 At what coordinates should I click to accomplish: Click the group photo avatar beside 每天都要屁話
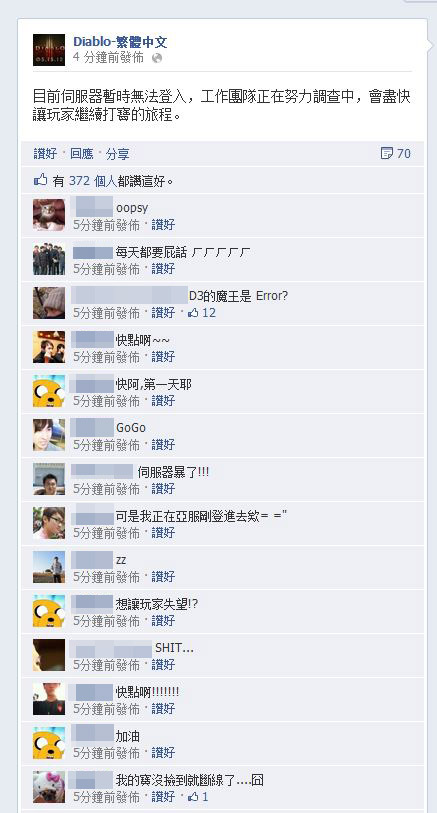click(x=49, y=259)
